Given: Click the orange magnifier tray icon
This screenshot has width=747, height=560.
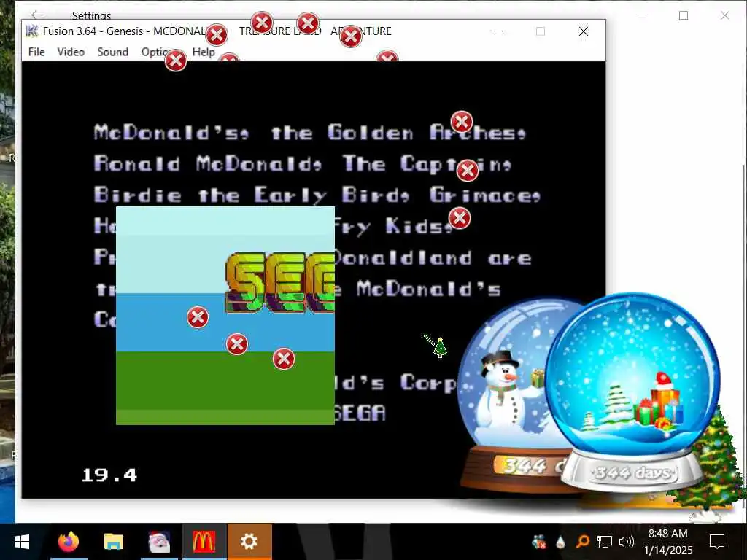Looking at the screenshot, I should click(x=582, y=542).
